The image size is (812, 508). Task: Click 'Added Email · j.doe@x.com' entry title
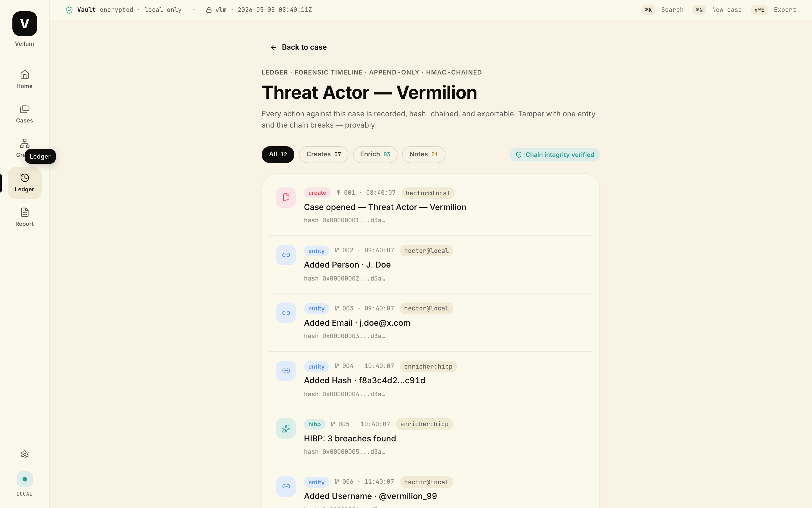(x=357, y=323)
